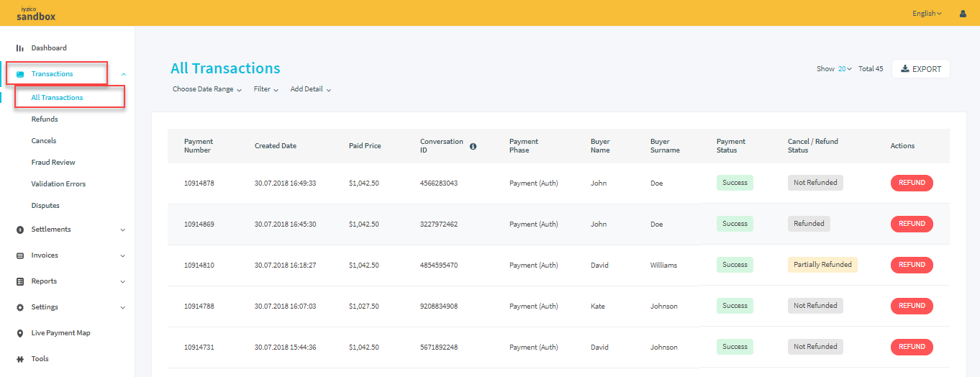The width and height of the screenshot is (980, 377).
Task: Click the Live Payment Map pin icon
Action: coord(20,333)
